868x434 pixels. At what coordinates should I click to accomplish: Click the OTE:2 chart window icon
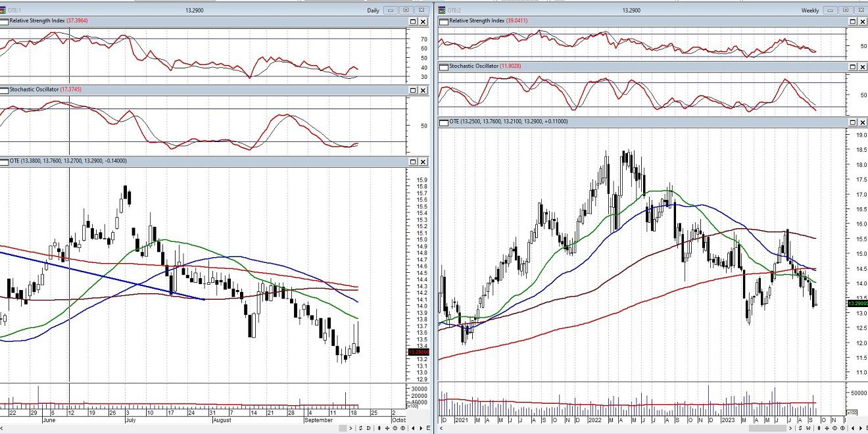point(442,10)
